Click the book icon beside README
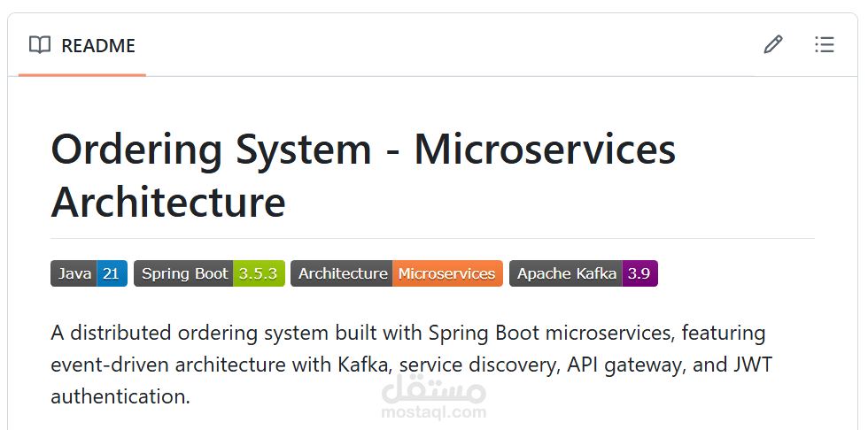This screenshot has width=868, height=430. (x=40, y=45)
